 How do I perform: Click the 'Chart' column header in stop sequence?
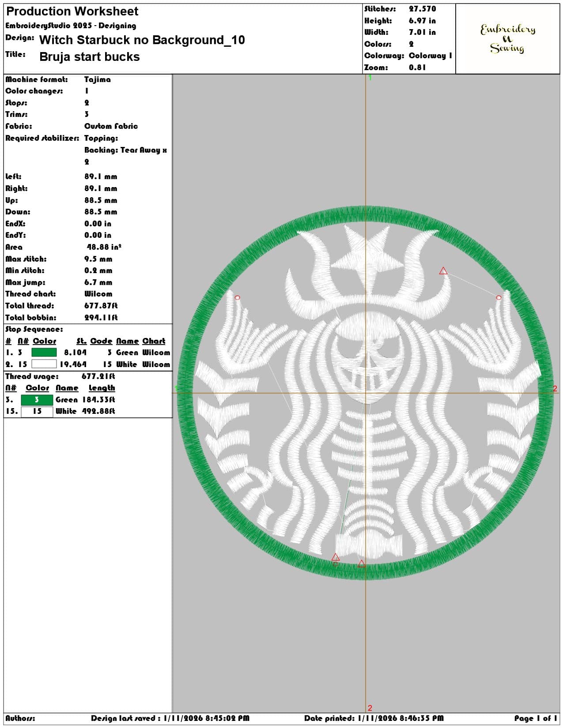click(154, 341)
